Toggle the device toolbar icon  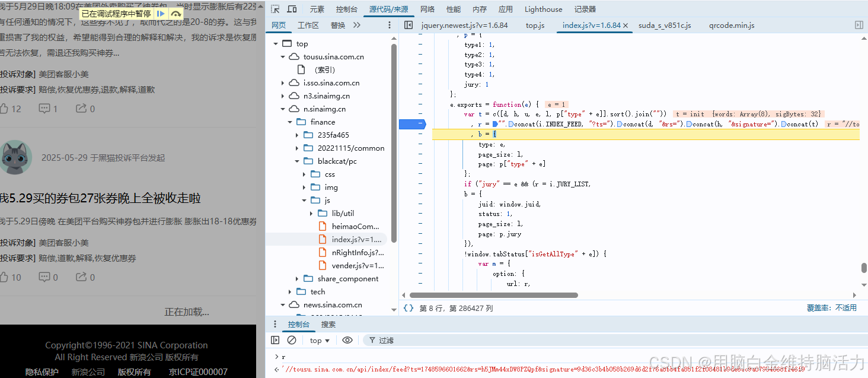292,9
